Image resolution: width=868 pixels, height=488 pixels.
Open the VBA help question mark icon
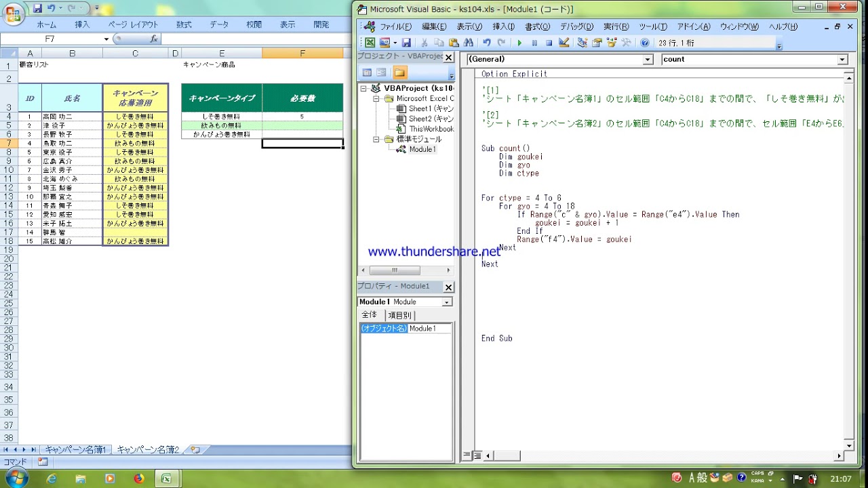click(x=644, y=43)
